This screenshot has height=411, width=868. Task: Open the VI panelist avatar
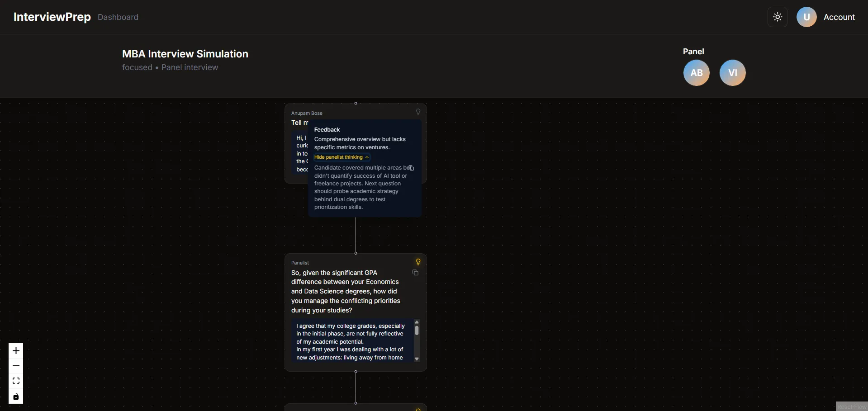(x=733, y=72)
